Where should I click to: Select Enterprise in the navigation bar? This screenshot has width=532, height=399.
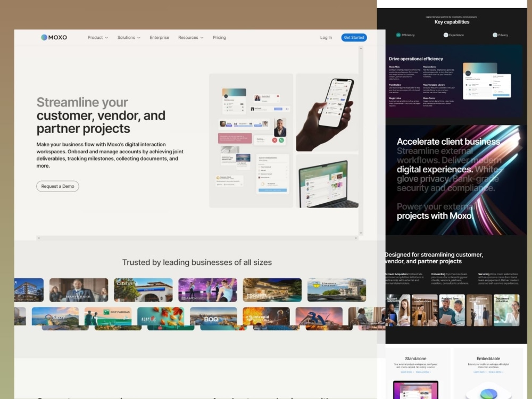(x=159, y=37)
